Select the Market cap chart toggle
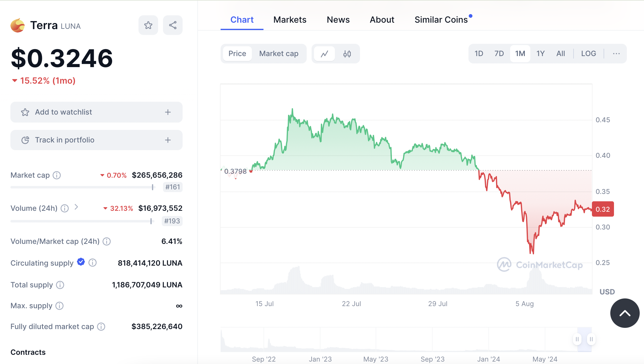The height and width of the screenshot is (364, 644). (279, 54)
